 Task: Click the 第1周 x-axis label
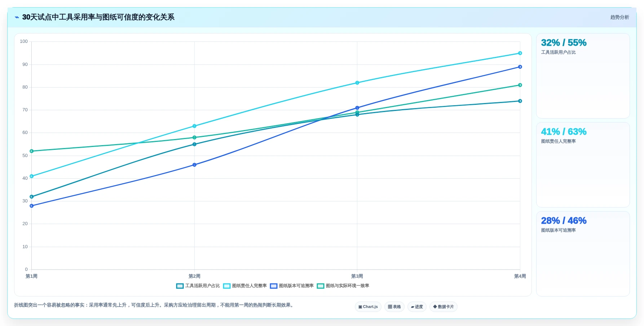(x=32, y=276)
